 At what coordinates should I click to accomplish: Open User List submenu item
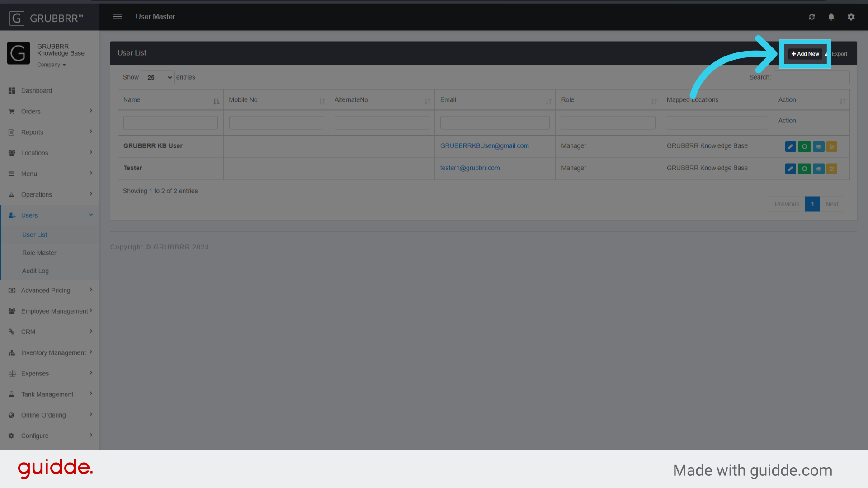click(35, 235)
